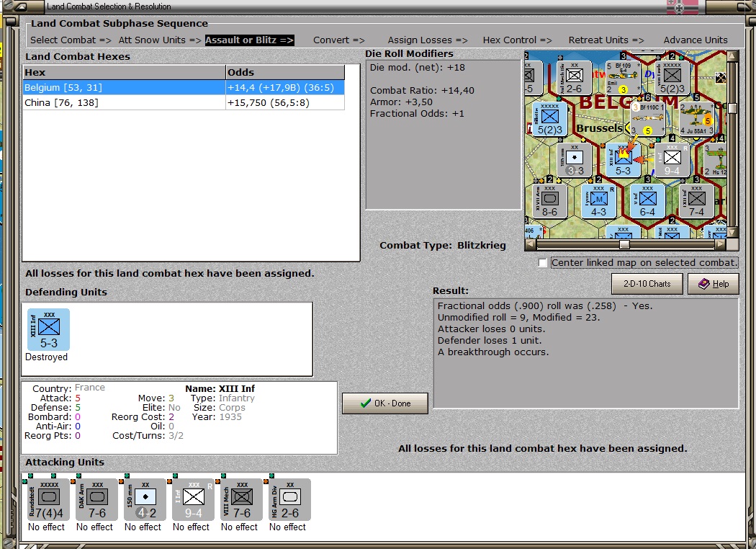Select the DAK Arm 7-6 attacking unit
Image resolution: width=756 pixels, height=549 pixels.
[97, 500]
